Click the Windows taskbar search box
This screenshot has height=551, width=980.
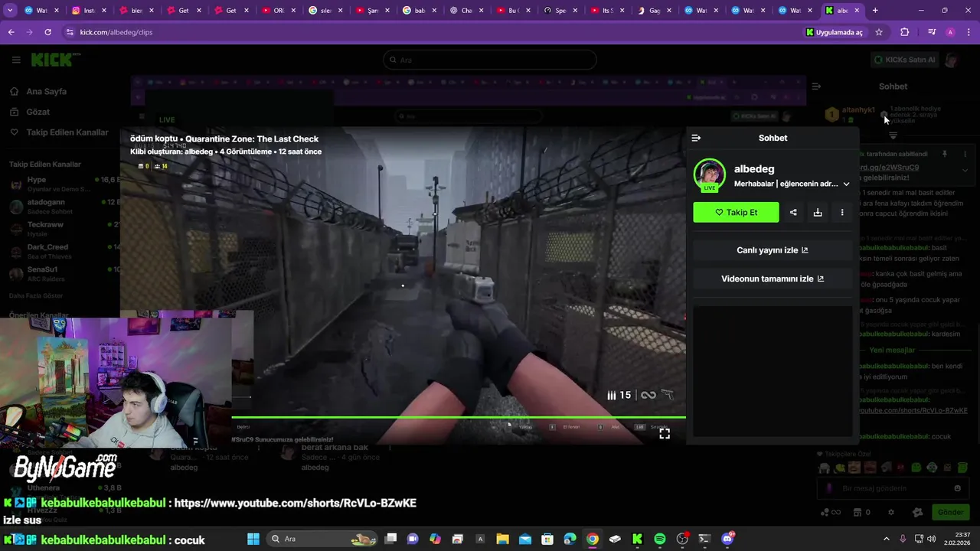point(322,539)
